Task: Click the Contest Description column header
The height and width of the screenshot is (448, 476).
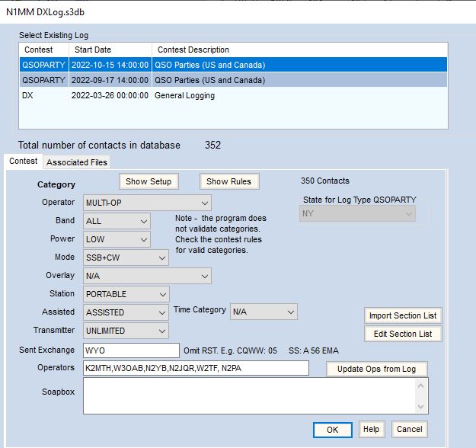Action: coord(299,50)
